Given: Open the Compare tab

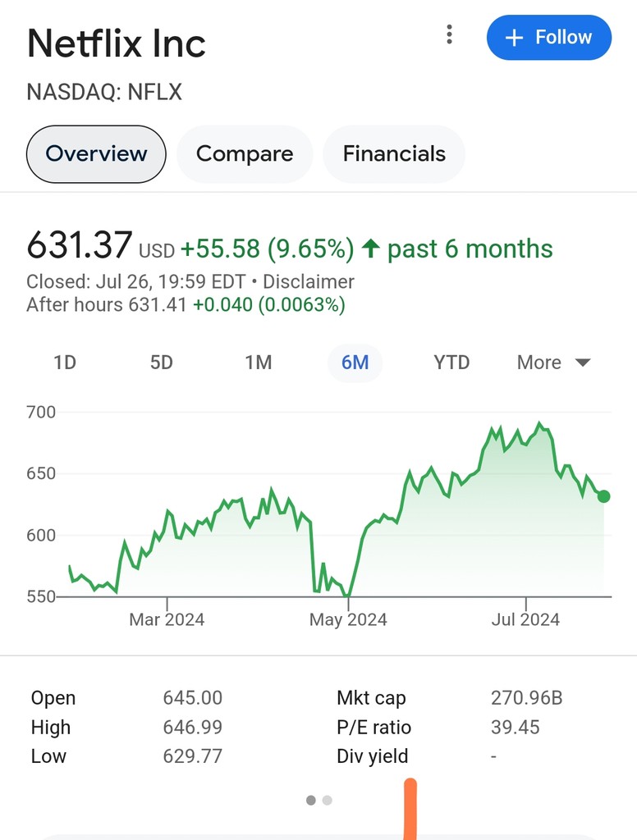Looking at the screenshot, I should [245, 153].
